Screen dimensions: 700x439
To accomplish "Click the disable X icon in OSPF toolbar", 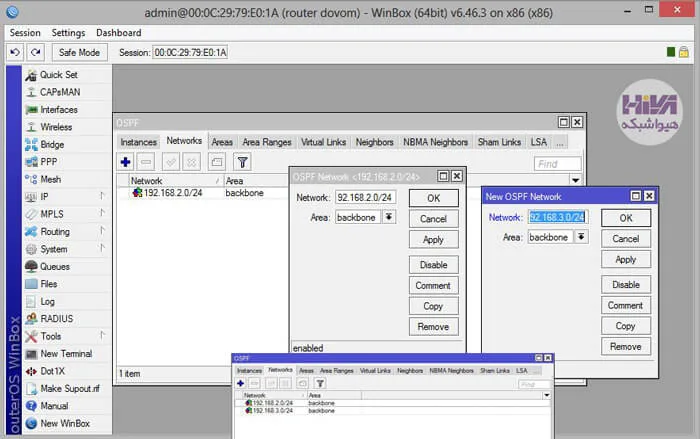I will [192, 162].
